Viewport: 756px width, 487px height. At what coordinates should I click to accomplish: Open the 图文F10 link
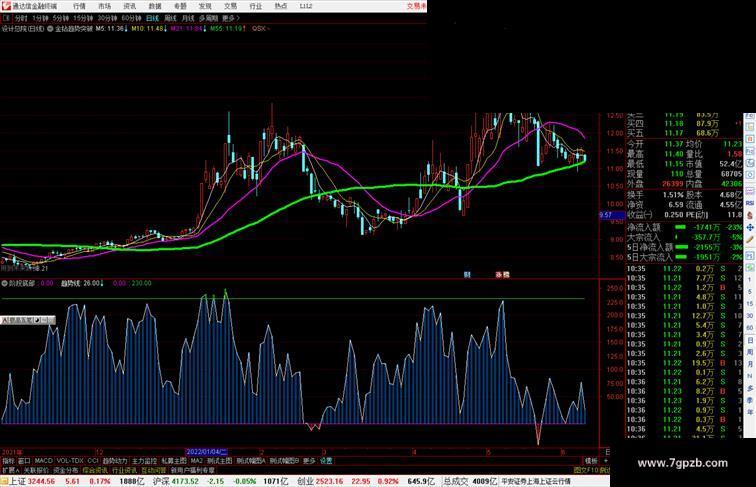click(586, 470)
